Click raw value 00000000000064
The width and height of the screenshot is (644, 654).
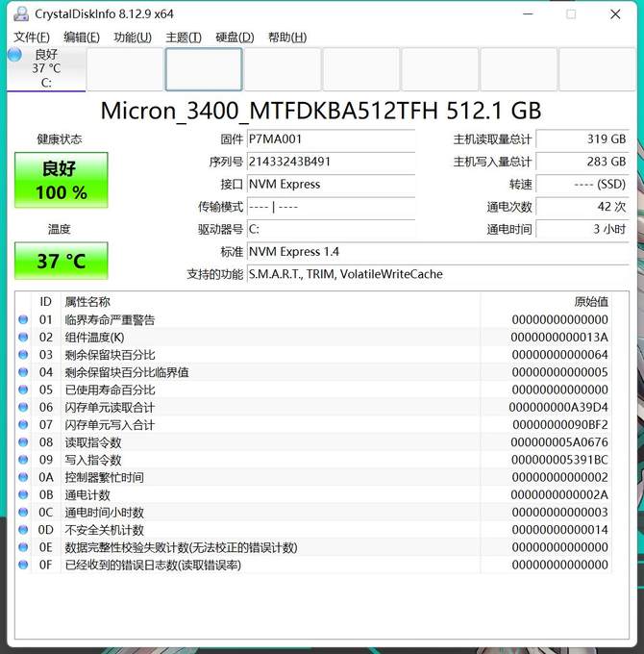[x=559, y=355]
